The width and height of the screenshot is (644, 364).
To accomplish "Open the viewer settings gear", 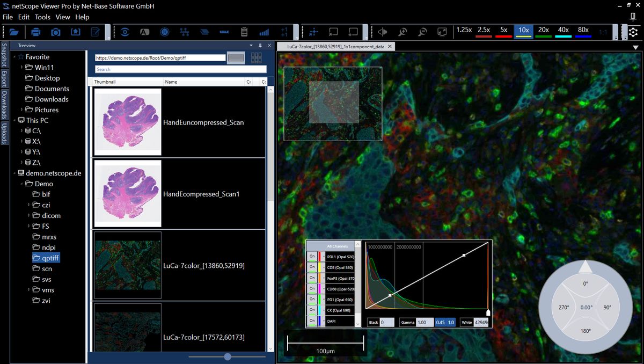I will 634,32.
